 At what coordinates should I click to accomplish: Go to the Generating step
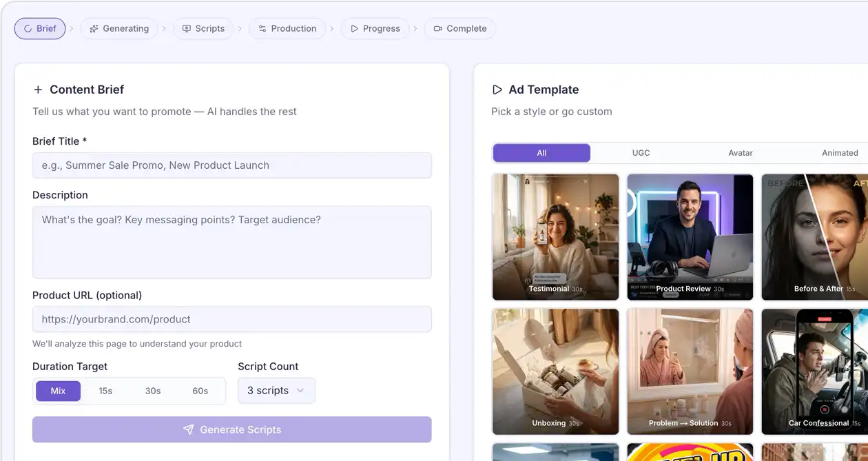pyautogui.click(x=119, y=28)
